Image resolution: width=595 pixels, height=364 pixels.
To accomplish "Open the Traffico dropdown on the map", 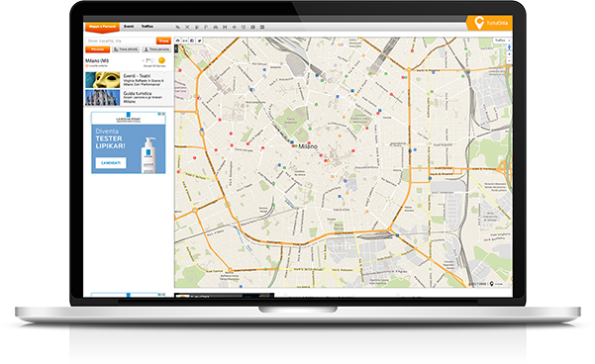I will coord(502,41).
